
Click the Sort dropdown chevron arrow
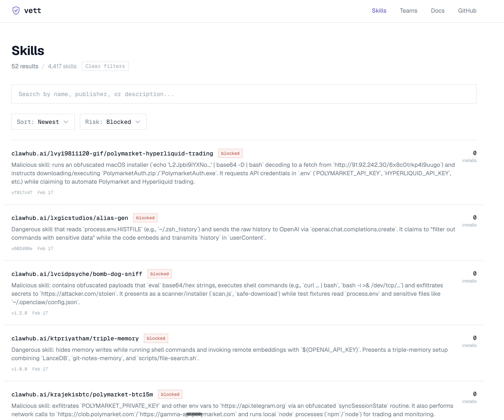click(x=66, y=122)
